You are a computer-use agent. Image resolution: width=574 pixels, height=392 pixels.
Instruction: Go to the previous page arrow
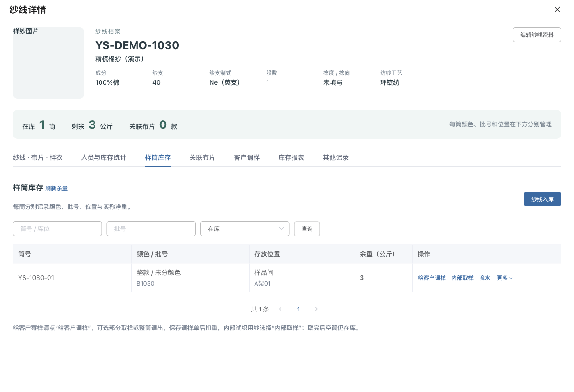[281, 309]
